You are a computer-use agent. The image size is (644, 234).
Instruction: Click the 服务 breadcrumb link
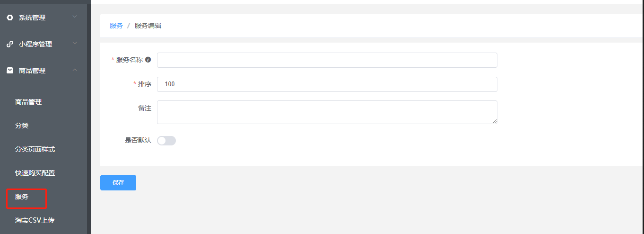pyautogui.click(x=116, y=26)
